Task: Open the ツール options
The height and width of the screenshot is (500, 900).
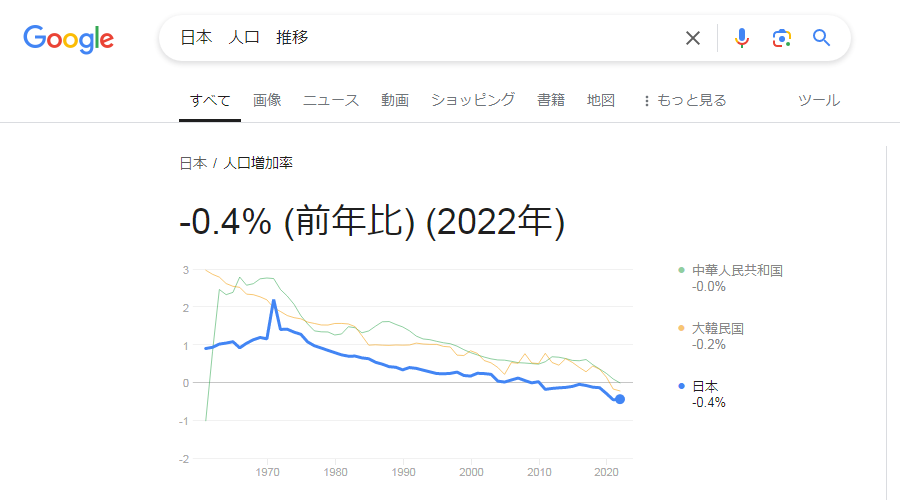Action: click(819, 100)
